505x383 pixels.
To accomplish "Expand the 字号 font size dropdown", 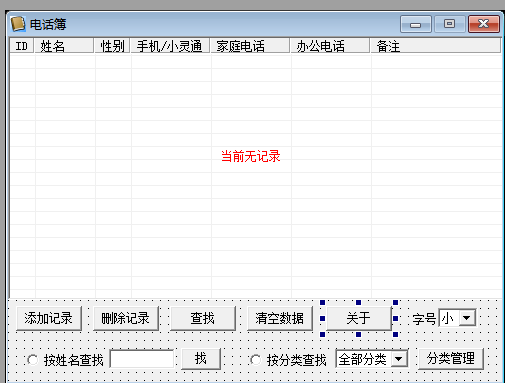I will 467,318.
